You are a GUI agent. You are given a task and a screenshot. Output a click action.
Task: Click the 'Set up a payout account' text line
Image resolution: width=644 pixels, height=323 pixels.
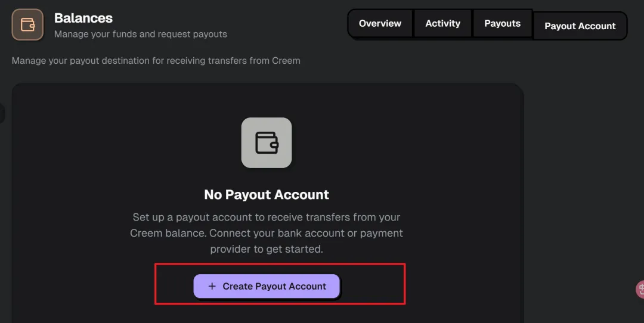(x=267, y=217)
